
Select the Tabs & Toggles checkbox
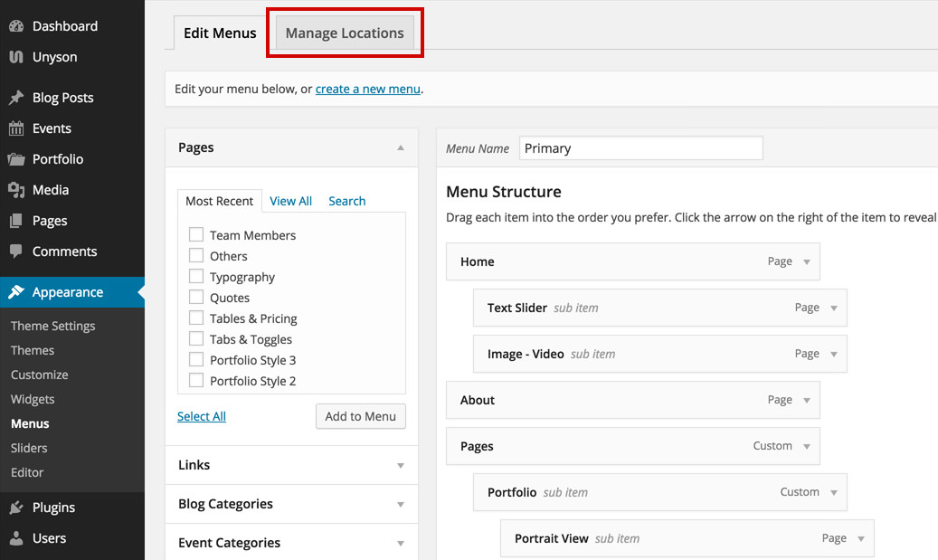point(196,338)
